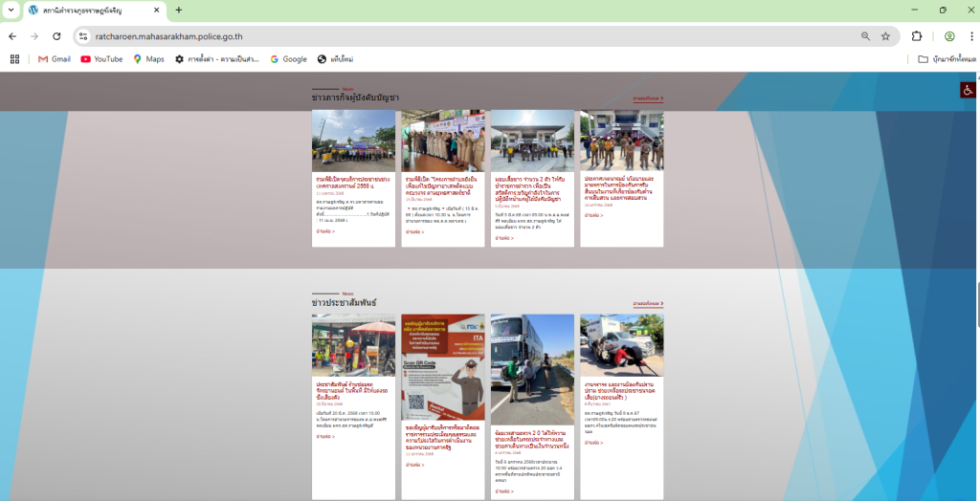Open the Chrome profile avatar icon
Image resolution: width=980 pixels, height=501 pixels.
pos(949,36)
